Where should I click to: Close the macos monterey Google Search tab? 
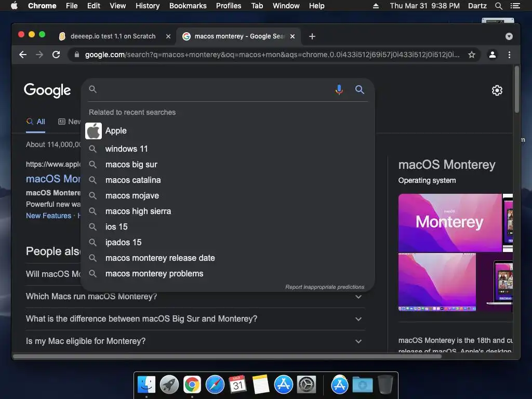coord(292,36)
